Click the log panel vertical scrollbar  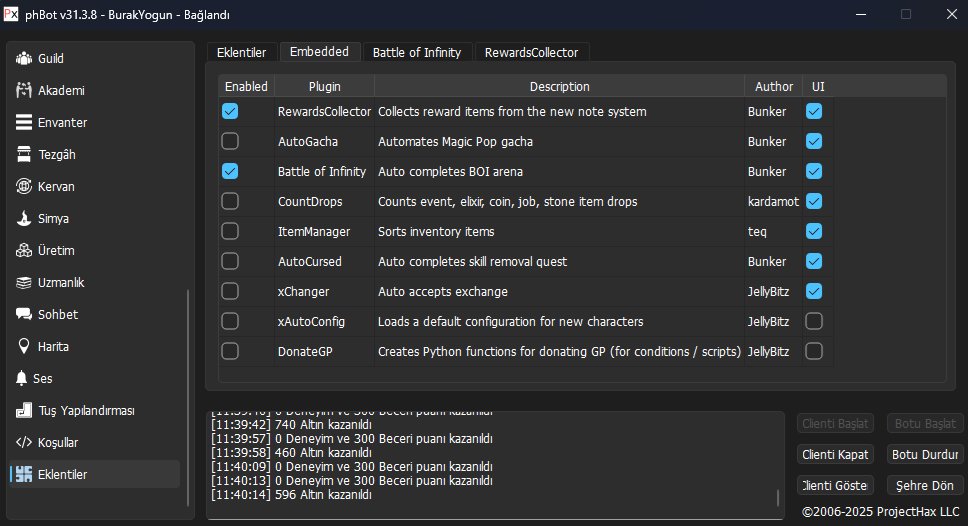click(x=778, y=497)
